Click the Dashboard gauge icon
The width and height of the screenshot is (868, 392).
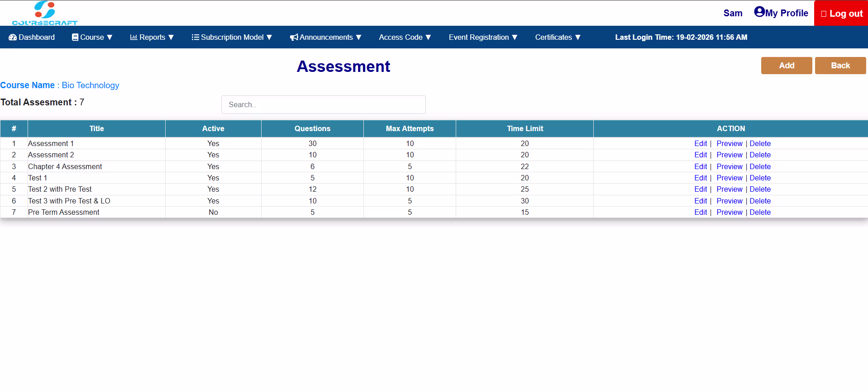point(13,37)
